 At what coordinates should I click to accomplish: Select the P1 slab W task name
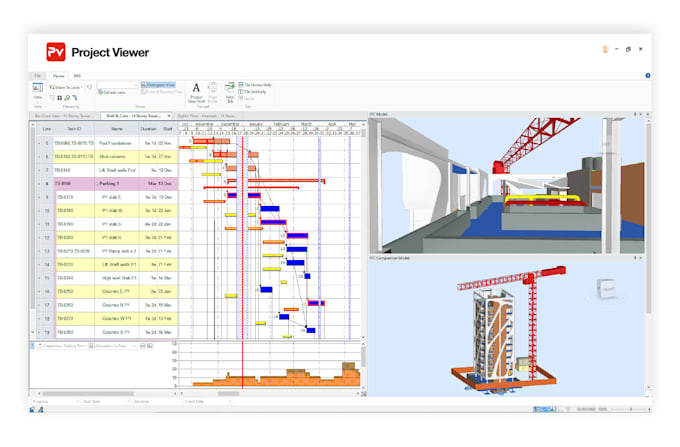[112, 211]
